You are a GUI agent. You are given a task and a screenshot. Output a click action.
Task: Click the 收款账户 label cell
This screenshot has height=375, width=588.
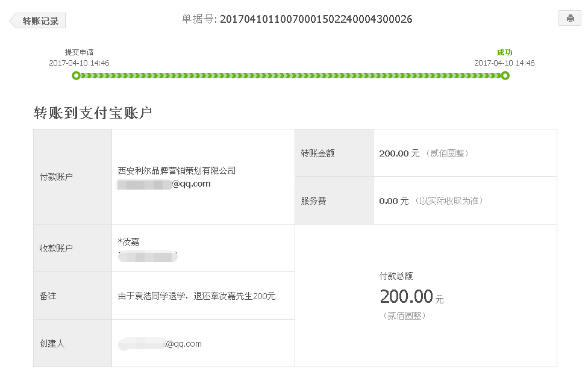coord(72,248)
